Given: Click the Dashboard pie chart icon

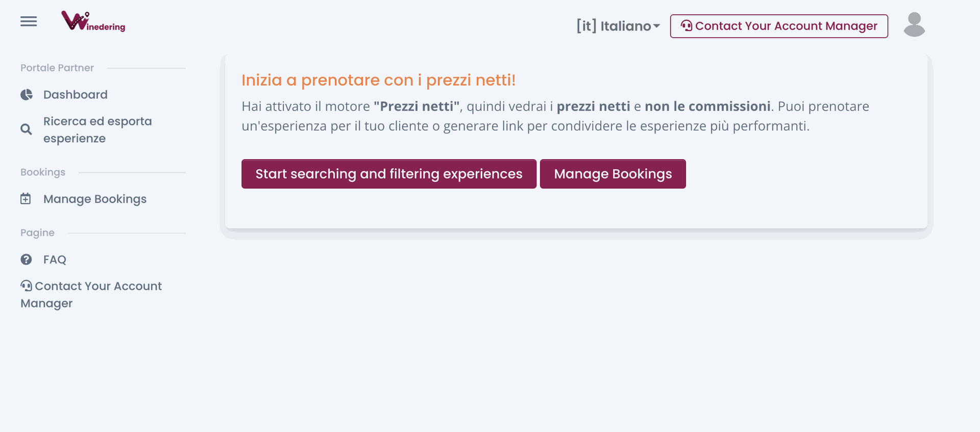Looking at the screenshot, I should (27, 95).
